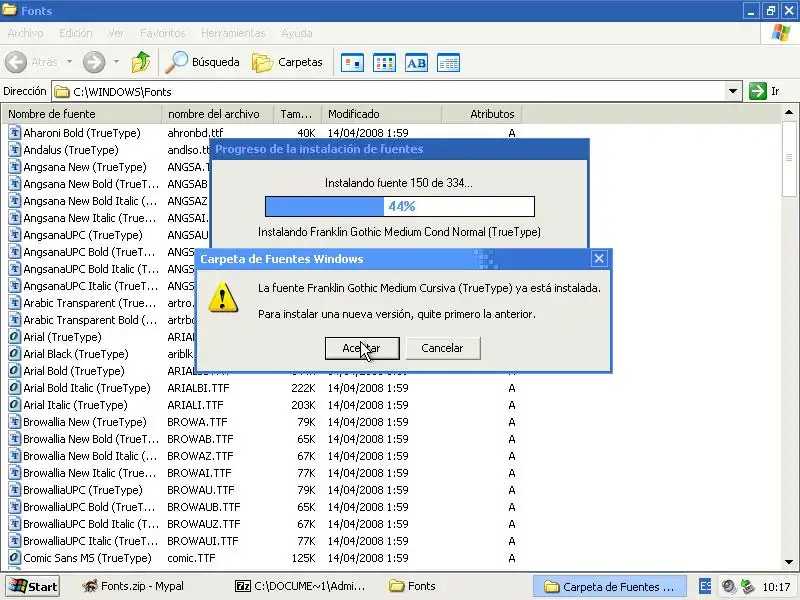Open the Herramientas menu
The width and height of the screenshot is (800, 600).
pos(233,33)
